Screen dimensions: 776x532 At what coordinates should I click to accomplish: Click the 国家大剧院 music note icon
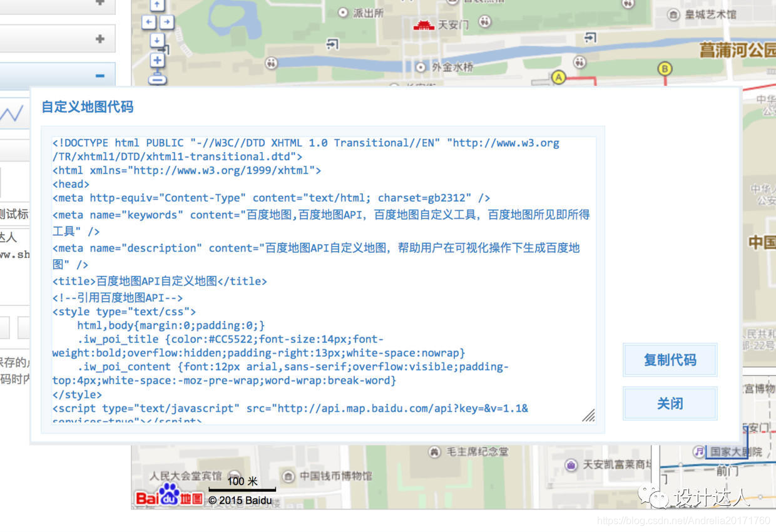click(699, 451)
